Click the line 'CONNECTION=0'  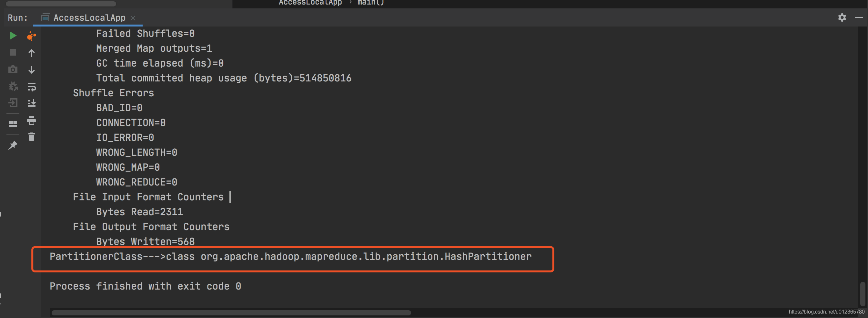[131, 122]
